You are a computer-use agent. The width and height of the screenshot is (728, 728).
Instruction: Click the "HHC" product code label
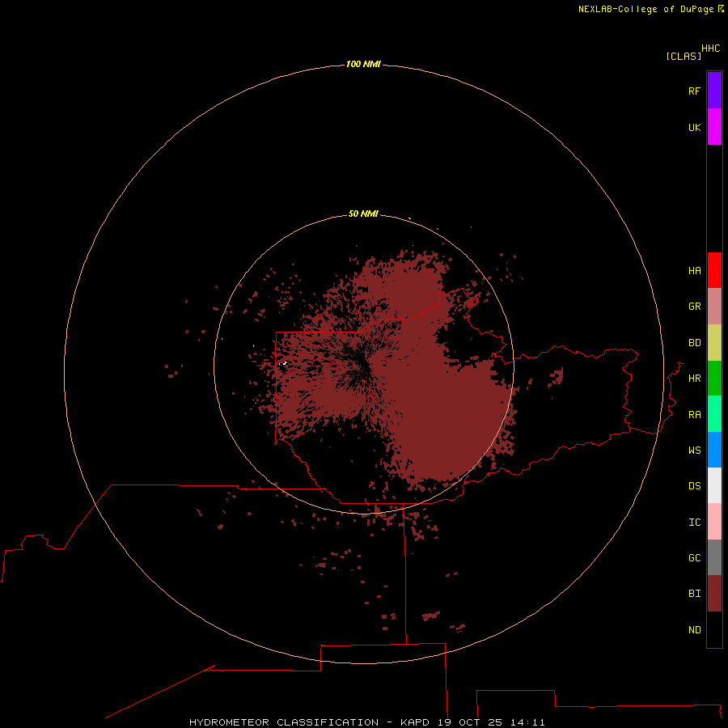711,49
